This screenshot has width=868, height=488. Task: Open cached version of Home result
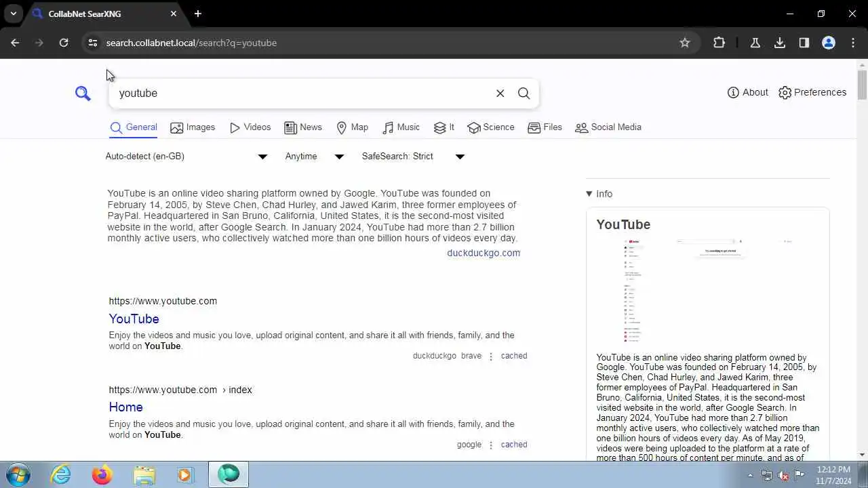point(514,445)
